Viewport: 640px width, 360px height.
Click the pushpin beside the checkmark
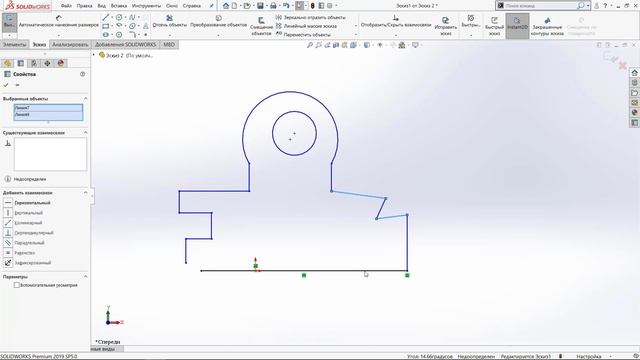coord(17,85)
